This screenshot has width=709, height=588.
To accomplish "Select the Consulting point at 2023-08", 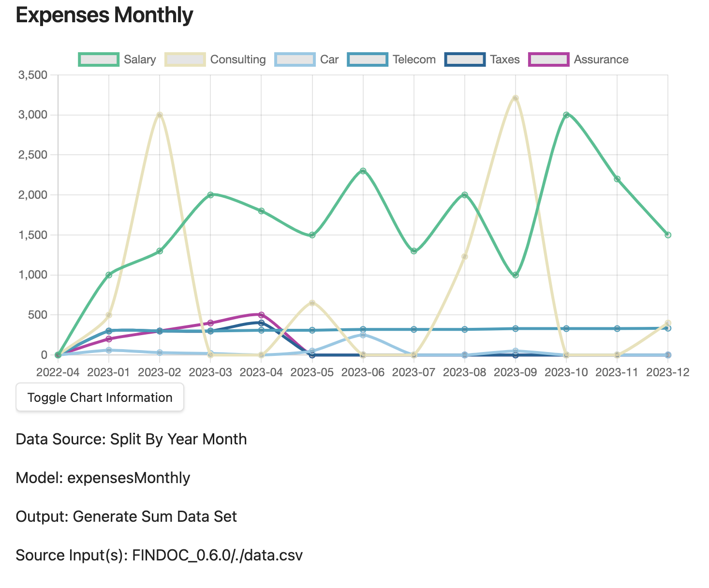I will (465, 256).
